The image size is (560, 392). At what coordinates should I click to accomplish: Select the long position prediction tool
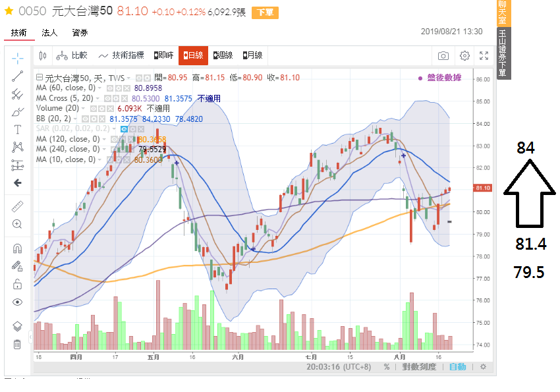coord(17,165)
